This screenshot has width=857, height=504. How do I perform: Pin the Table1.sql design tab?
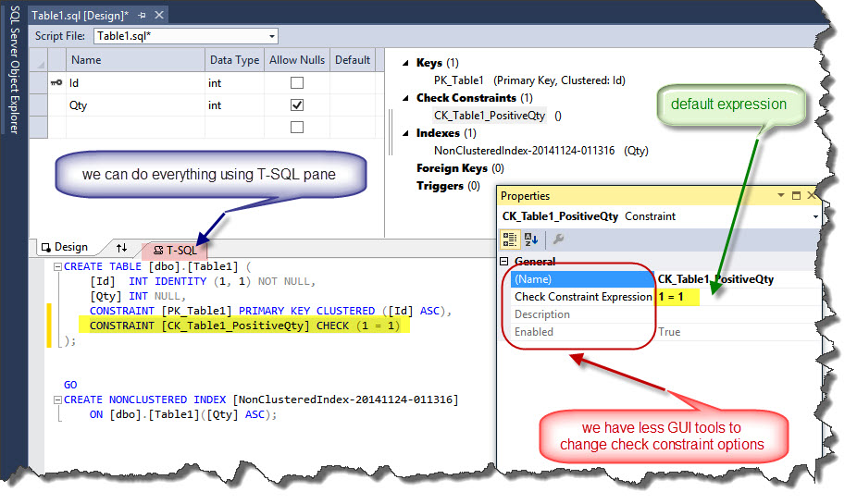point(143,16)
